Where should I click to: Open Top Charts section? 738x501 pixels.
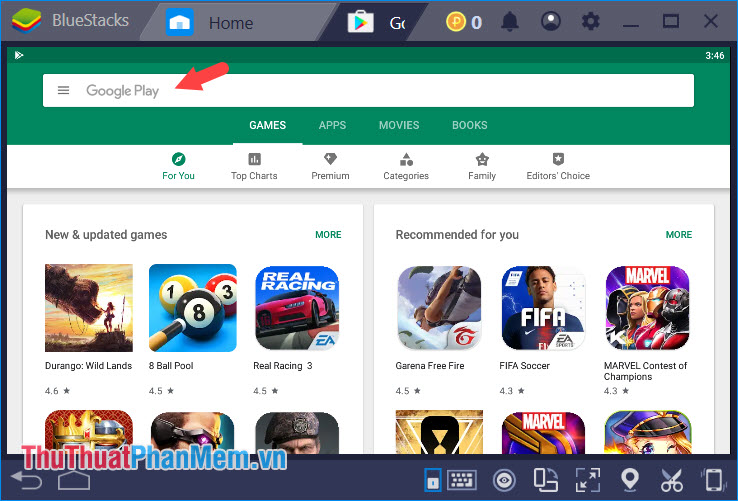point(254,167)
